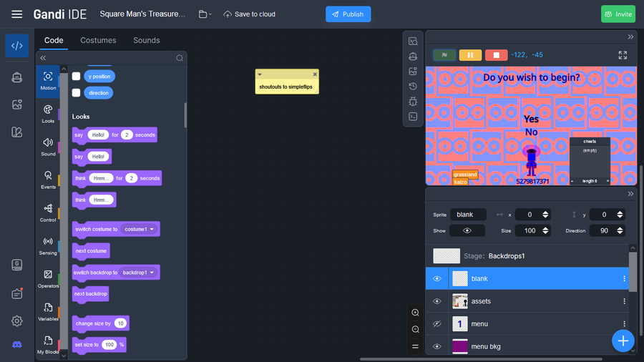This screenshot has width=644, height=362.
Task: Select the My Blocks category
Action: click(x=48, y=345)
